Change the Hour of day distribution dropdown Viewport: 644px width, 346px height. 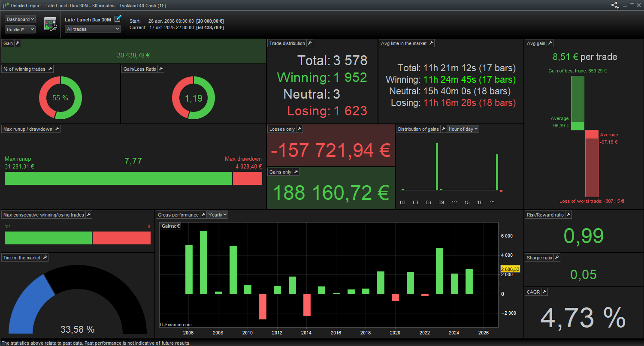463,129
